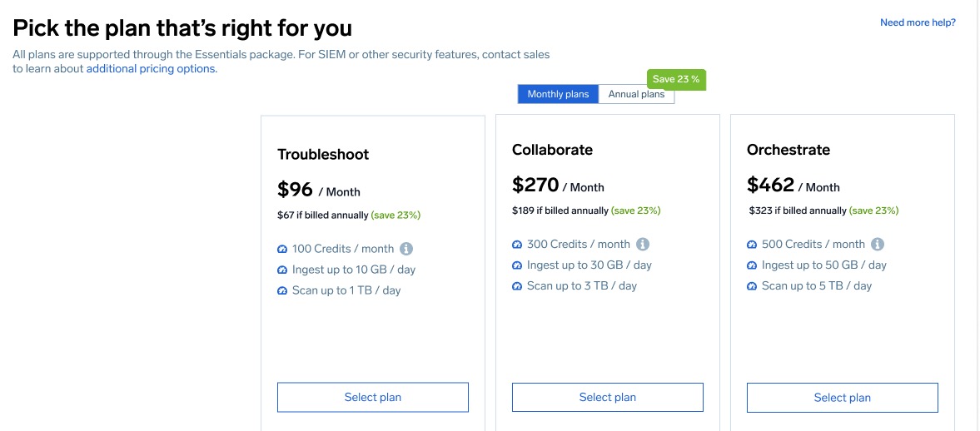Image resolution: width=980 pixels, height=431 pixels.
Task: Click gauge icon next to 100 Credits / month
Action: coord(282,250)
